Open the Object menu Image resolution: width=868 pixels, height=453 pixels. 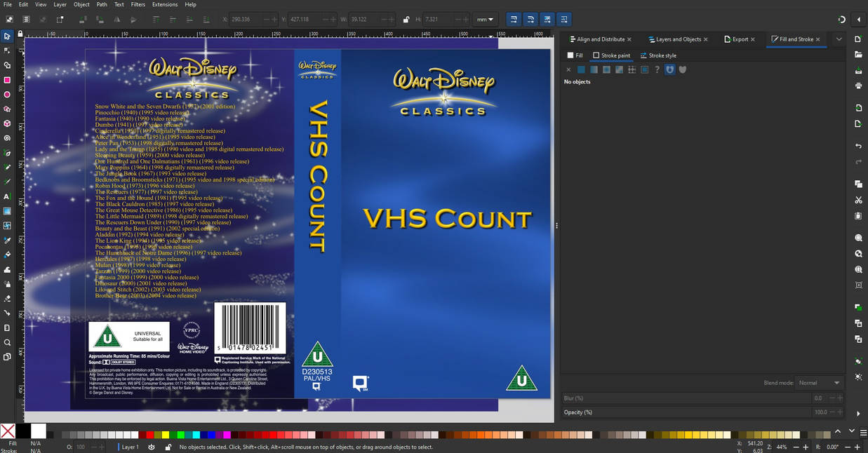[x=81, y=4]
